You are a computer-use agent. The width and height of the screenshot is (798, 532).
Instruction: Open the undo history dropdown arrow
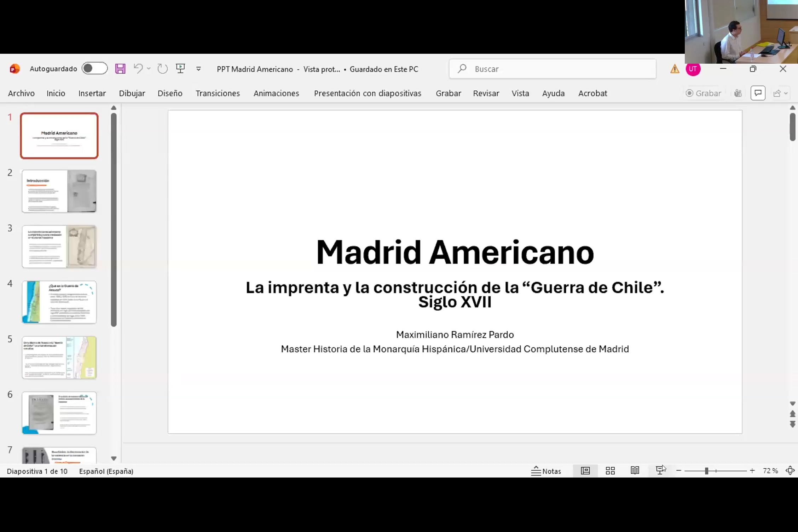tap(149, 69)
